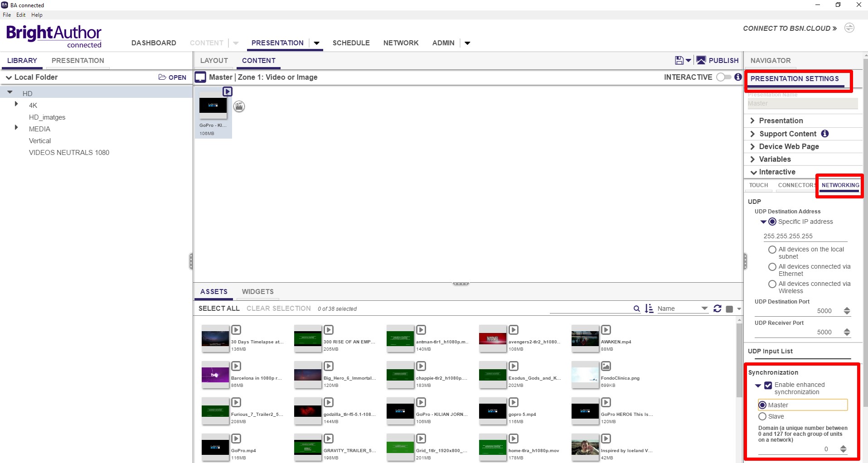Image resolution: width=868 pixels, height=463 pixels.
Task: Expand the Device Web Page section
Action: pos(752,146)
